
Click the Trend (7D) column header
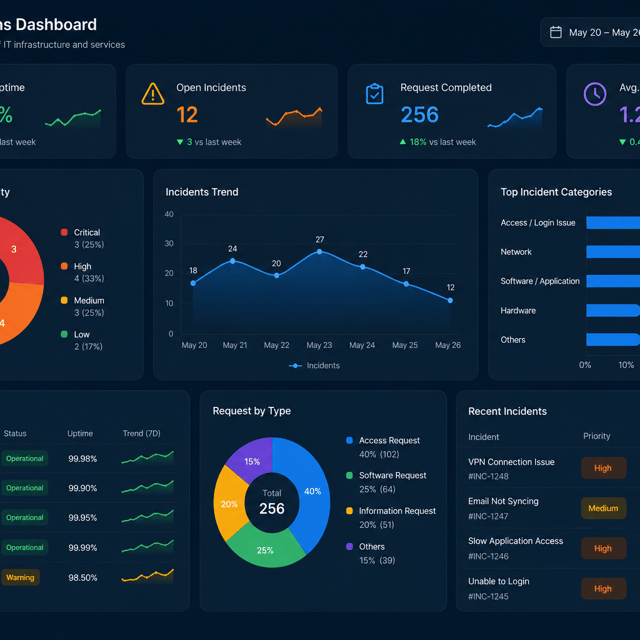142,433
